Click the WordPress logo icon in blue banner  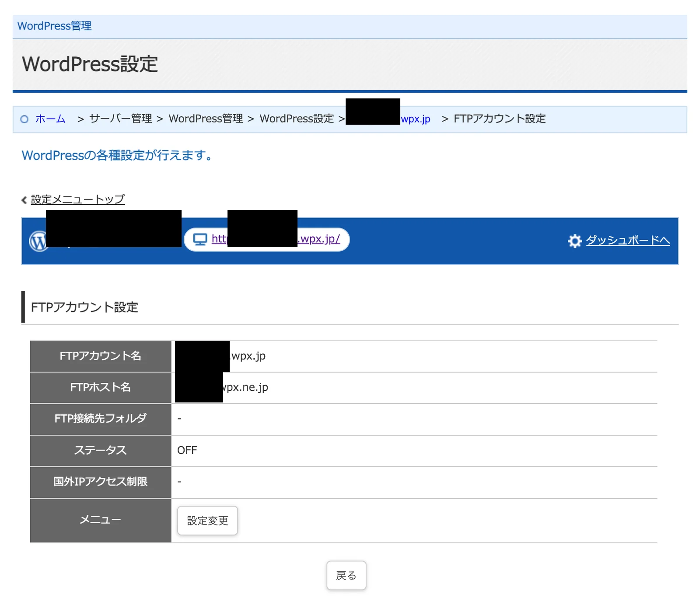coord(38,241)
